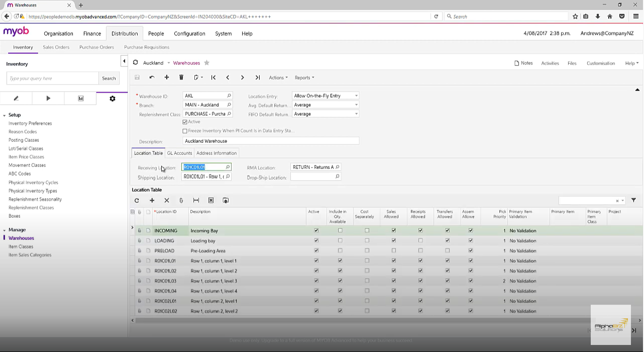
Task: Enable Freeze Inventory When PI Count option
Action: (x=185, y=131)
